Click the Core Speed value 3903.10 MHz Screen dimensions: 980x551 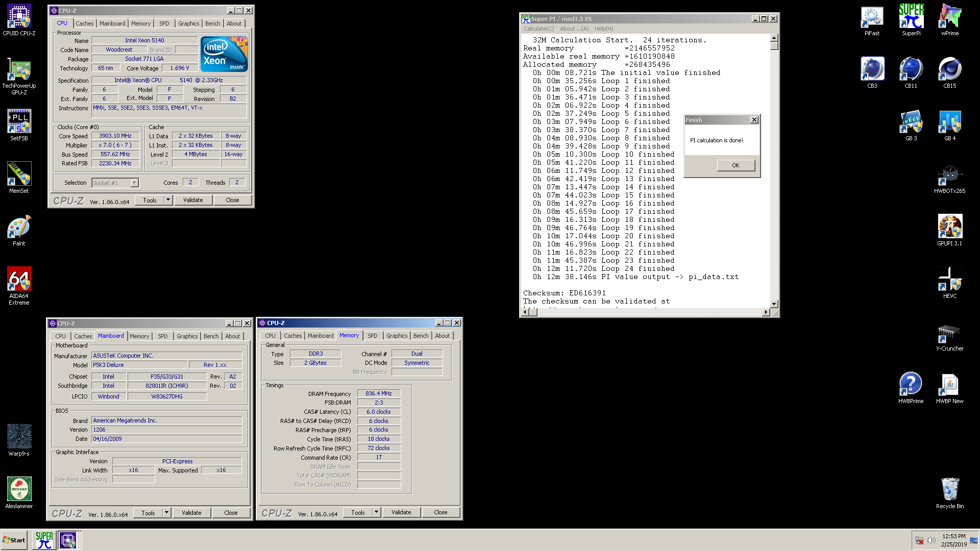[x=115, y=136]
